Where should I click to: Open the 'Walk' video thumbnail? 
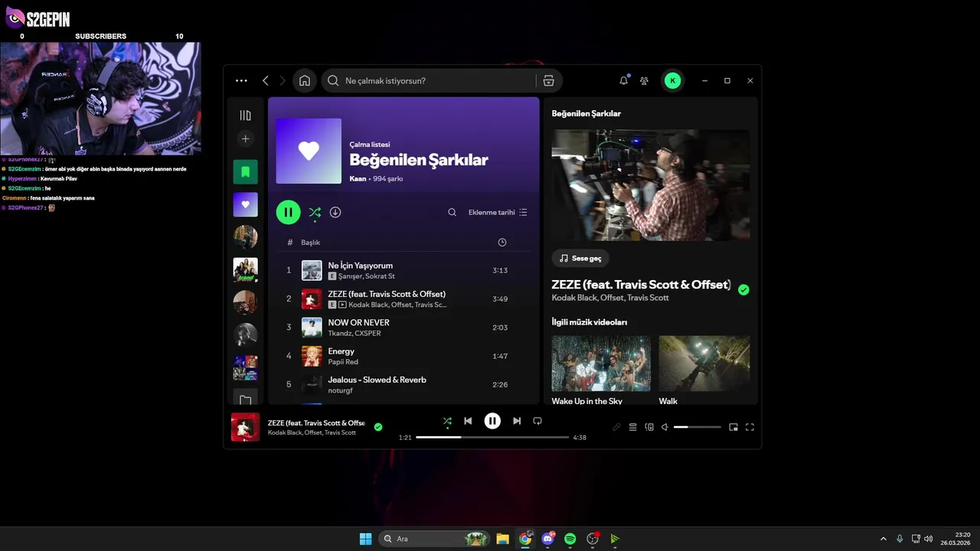coord(704,364)
